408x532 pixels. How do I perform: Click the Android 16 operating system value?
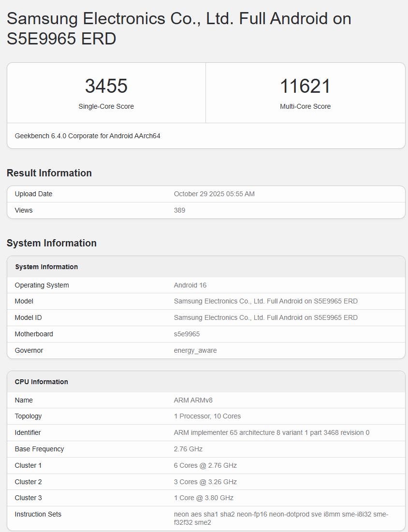190,285
